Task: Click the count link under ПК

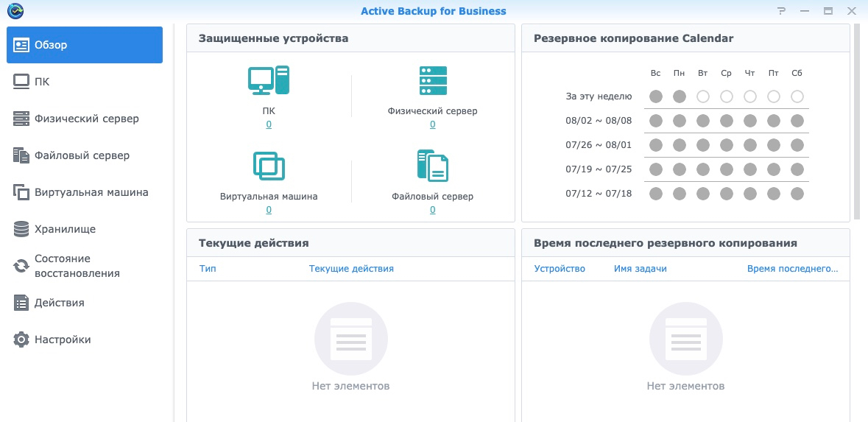Action: click(x=269, y=124)
